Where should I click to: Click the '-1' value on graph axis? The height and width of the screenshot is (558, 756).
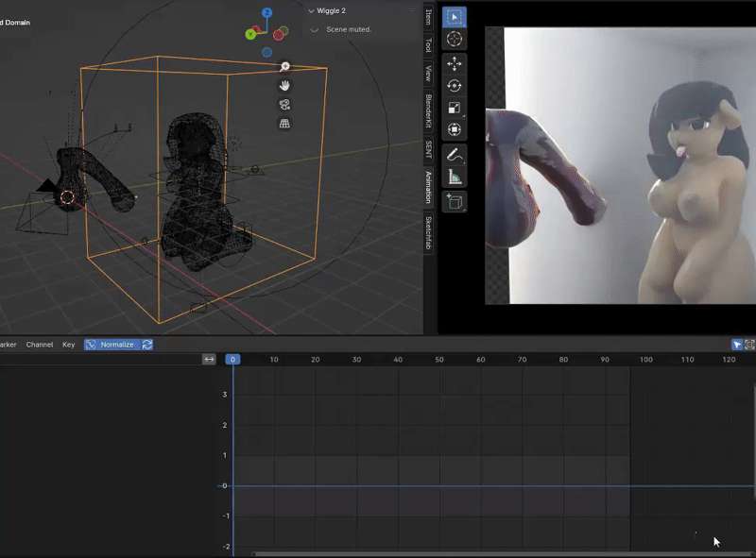pyautogui.click(x=224, y=516)
